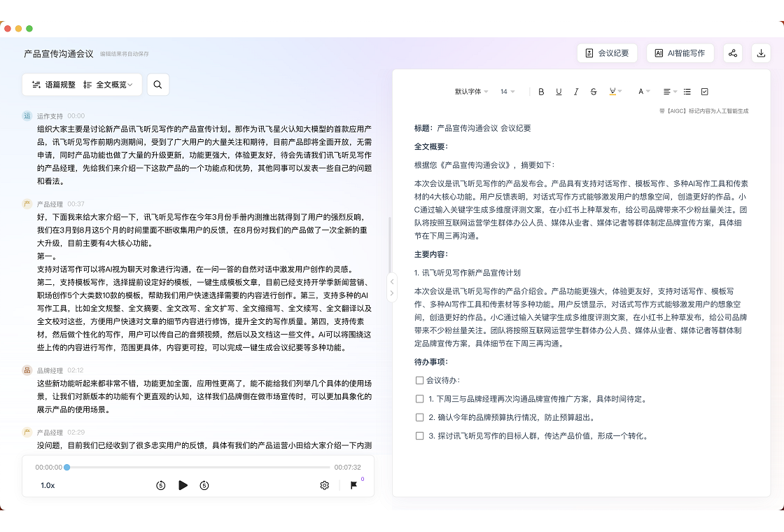Click the 产品经理 speaker avatar at 00:37
The image size is (784, 532).
[x=27, y=204]
